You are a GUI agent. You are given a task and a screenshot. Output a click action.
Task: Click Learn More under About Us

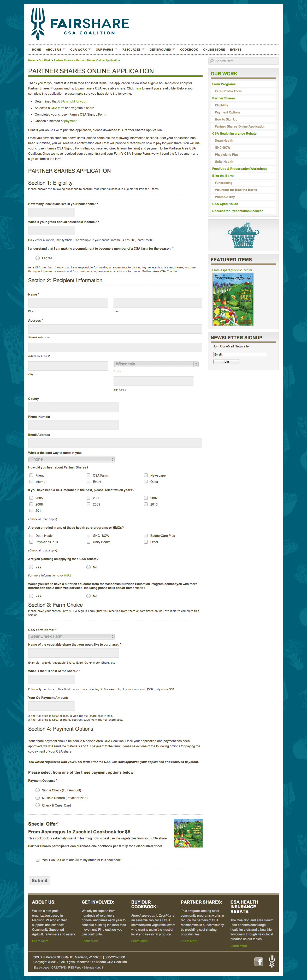pos(40,941)
